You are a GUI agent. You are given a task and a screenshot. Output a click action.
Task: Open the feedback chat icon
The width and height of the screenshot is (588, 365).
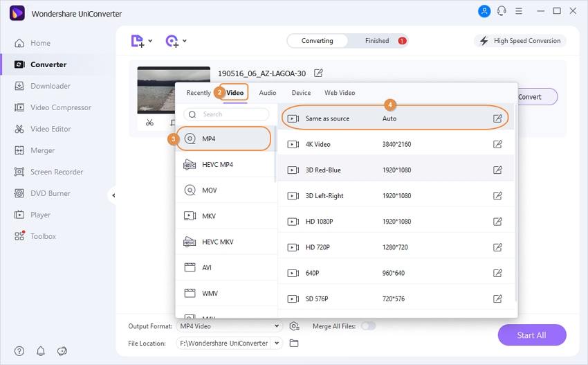[x=62, y=351]
